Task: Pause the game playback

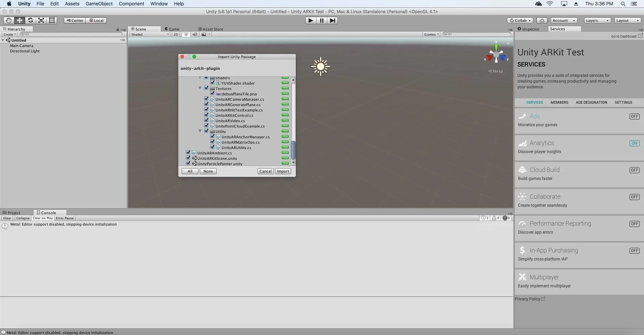Action: (321, 20)
